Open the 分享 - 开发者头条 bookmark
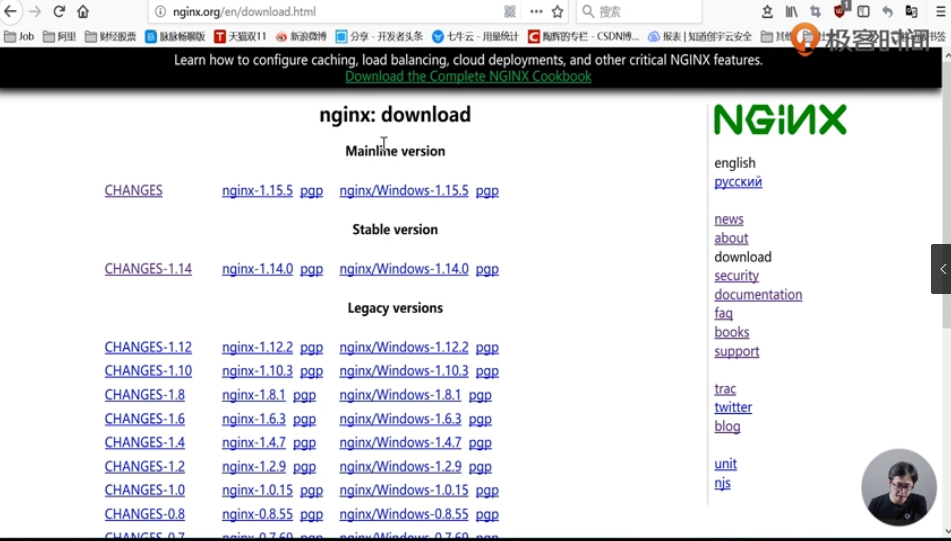This screenshot has width=951, height=541. [x=379, y=36]
